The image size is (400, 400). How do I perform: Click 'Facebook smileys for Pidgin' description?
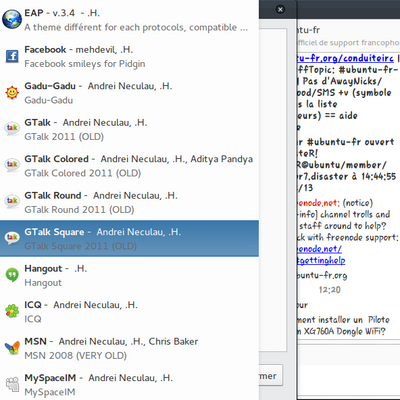[85, 64]
